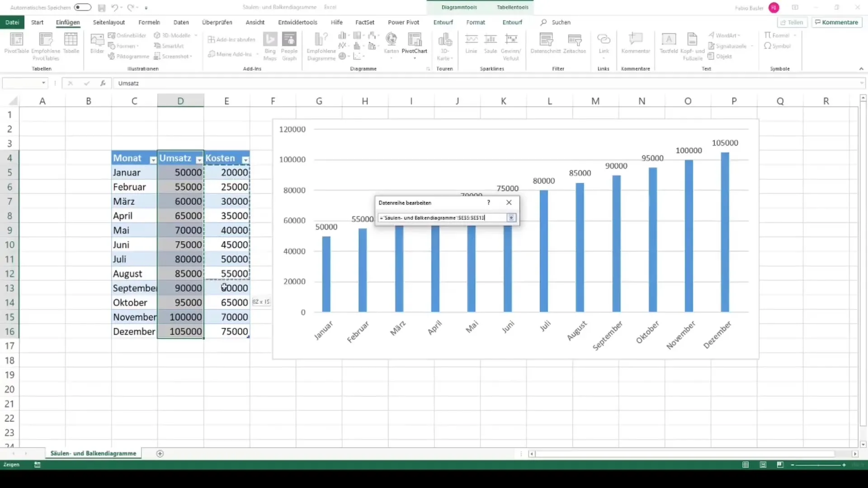The width and height of the screenshot is (868, 488).
Task: Click the range collapse button in dialog
Action: [511, 218]
